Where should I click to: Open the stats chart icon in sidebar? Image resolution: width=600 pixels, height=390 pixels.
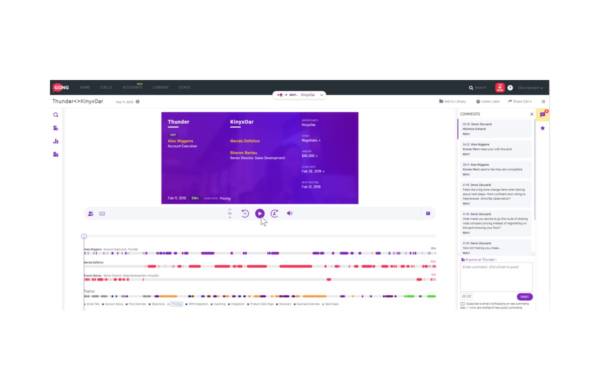[56, 141]
